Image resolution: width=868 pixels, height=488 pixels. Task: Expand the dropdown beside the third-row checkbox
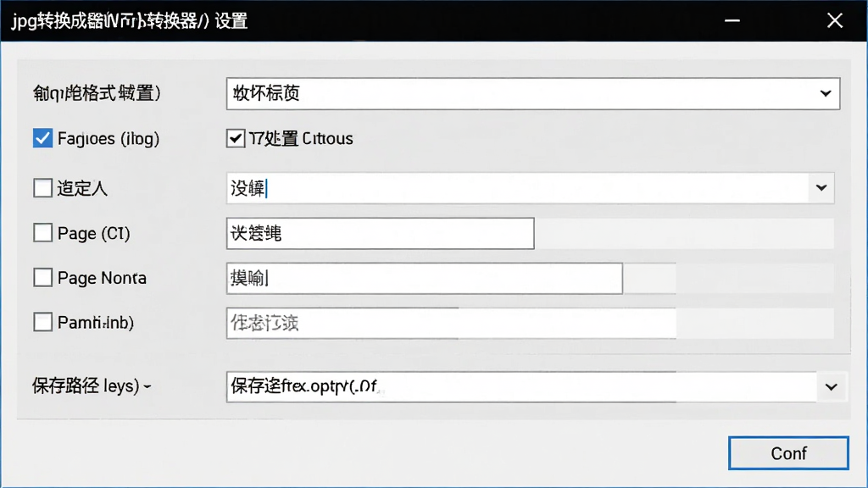click(821, 188)
